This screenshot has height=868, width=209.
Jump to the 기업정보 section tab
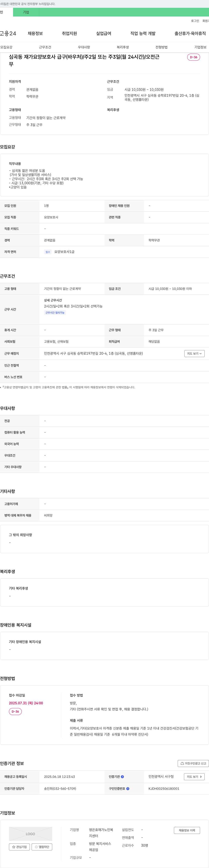click(x=200, y=47)
